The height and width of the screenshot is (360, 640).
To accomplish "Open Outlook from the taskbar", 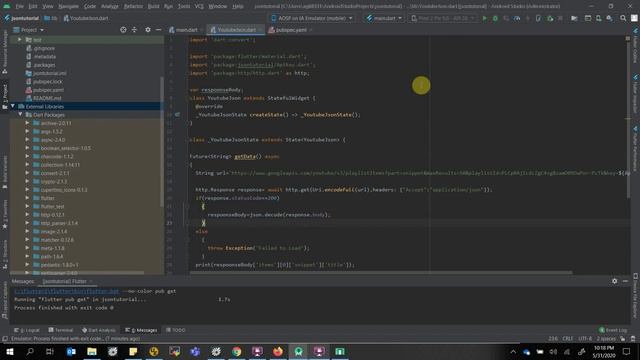I will point(71,351).
